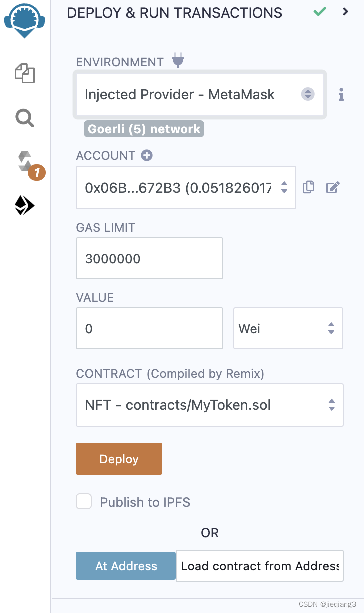The image size is (364, 613).
Task: Collapse panel using the header chevron arrow
Action: point(345,12)
